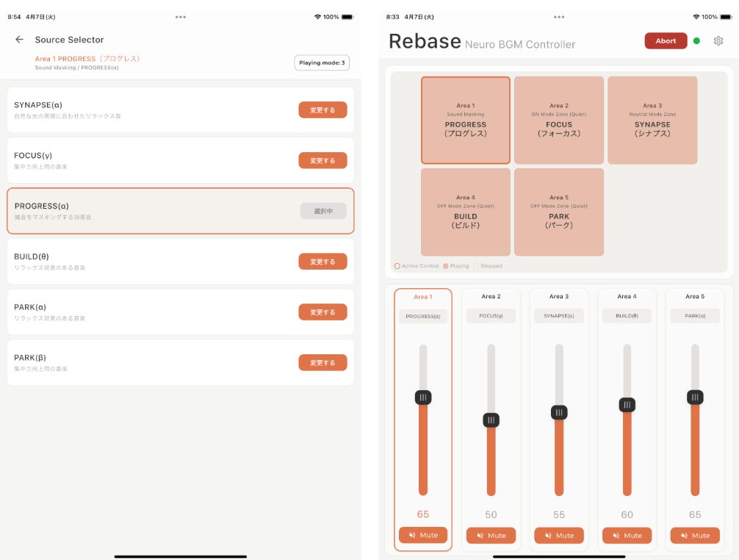This screenshot has height=560, width=739.
Task: Click the green connection status indicator
Action: click(696, 41)
